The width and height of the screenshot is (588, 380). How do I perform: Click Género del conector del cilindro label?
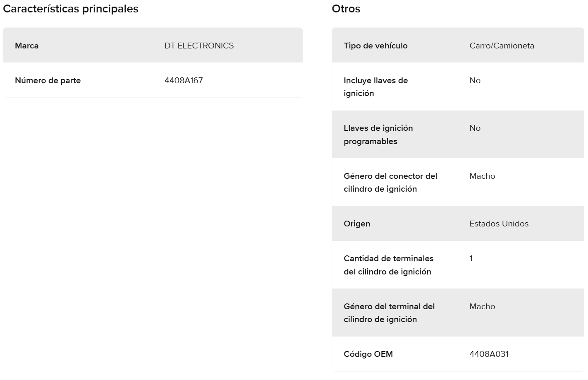tap(390, 183)
